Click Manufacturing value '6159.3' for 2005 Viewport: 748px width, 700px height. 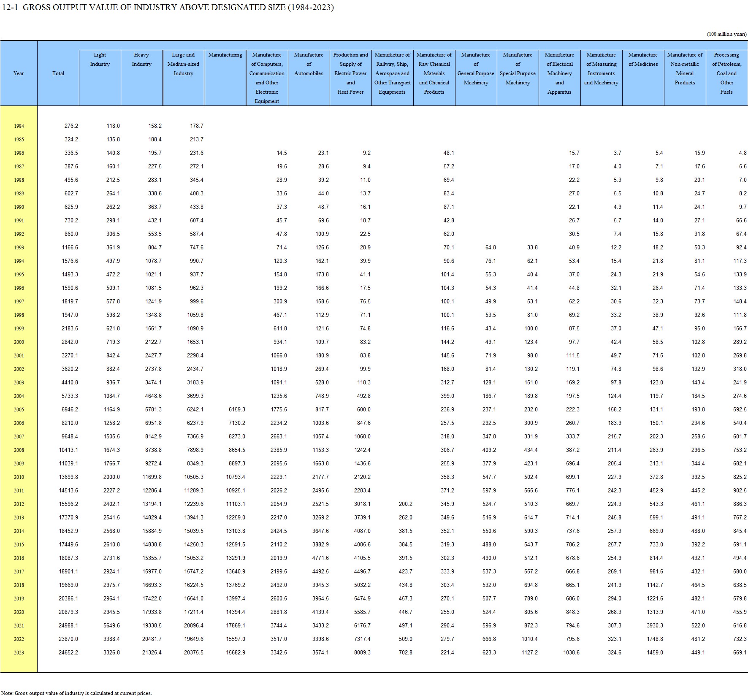[237, 409]
